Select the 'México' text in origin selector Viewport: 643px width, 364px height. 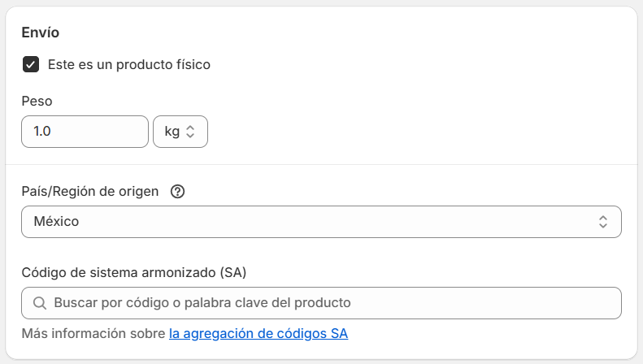click(56, 222)
